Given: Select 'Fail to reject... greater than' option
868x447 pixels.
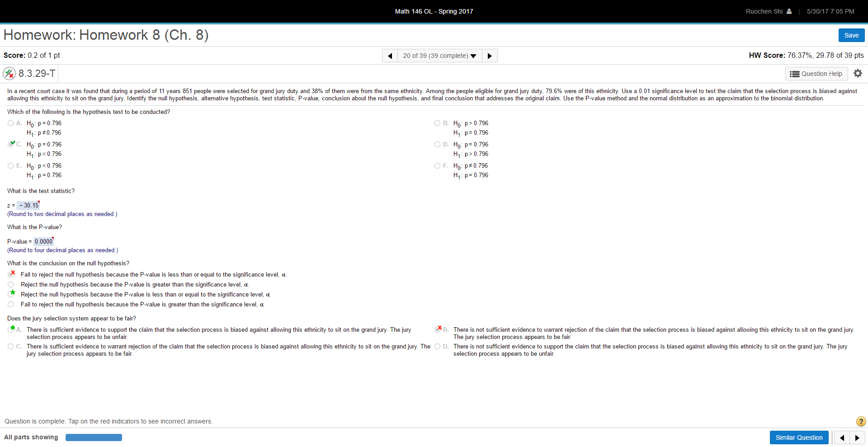Looking at the screenshot, I should (x=10, y=304).
